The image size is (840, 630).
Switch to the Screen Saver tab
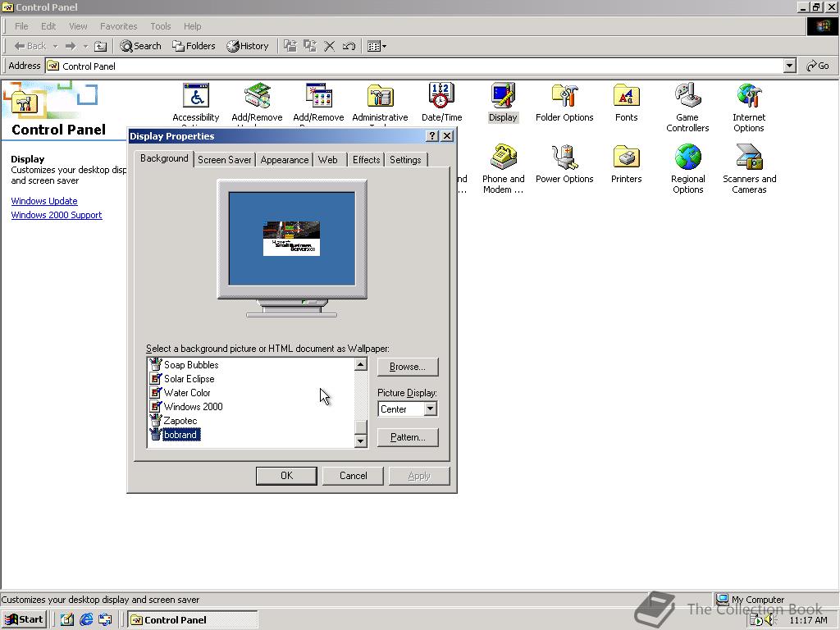tap(225, 160)
